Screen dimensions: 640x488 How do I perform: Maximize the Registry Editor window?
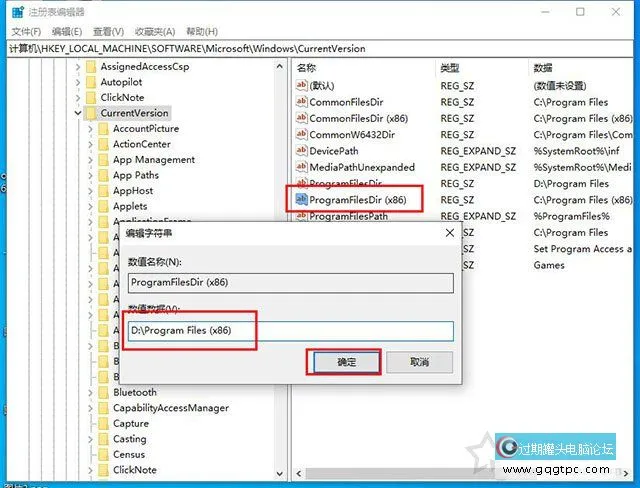[580, 12]
